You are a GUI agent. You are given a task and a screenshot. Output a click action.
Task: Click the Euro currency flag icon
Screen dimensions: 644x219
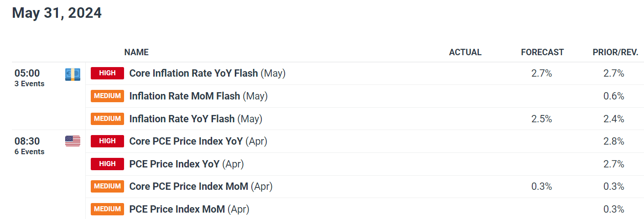pos(73,73)
